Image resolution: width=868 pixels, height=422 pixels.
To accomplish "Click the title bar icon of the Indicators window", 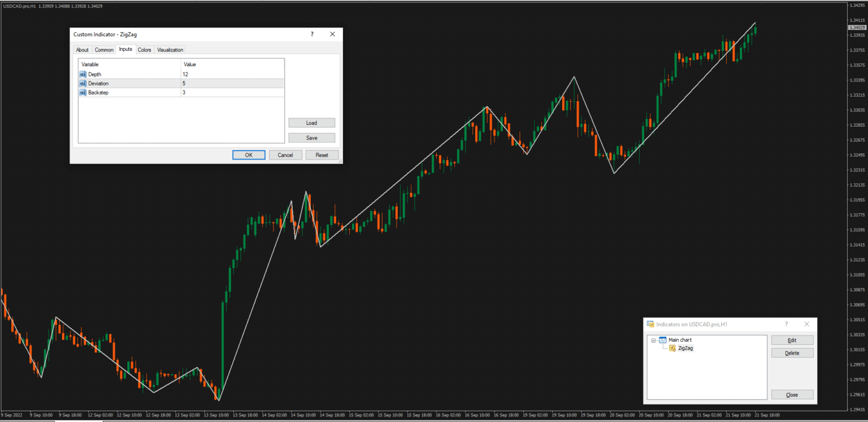I will click(x=650, y=324).
